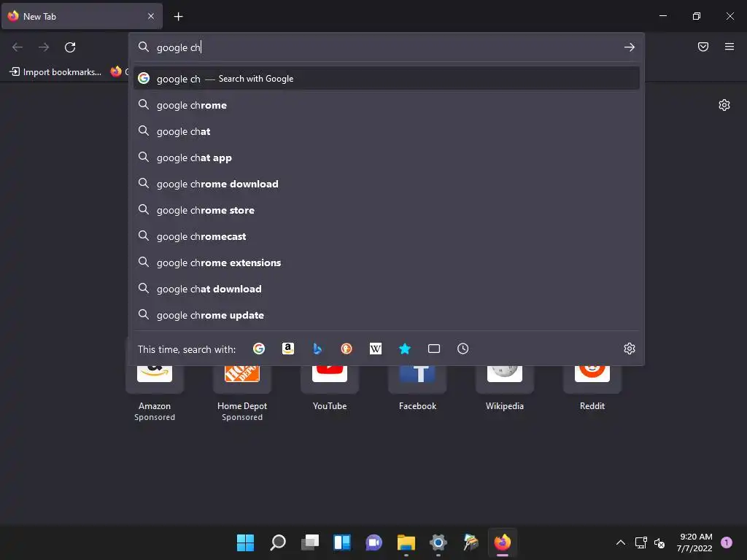This screenshot has width=747, height=560.
Task: Select 'google ch — Search with Google' result
Action: (387, 79)
